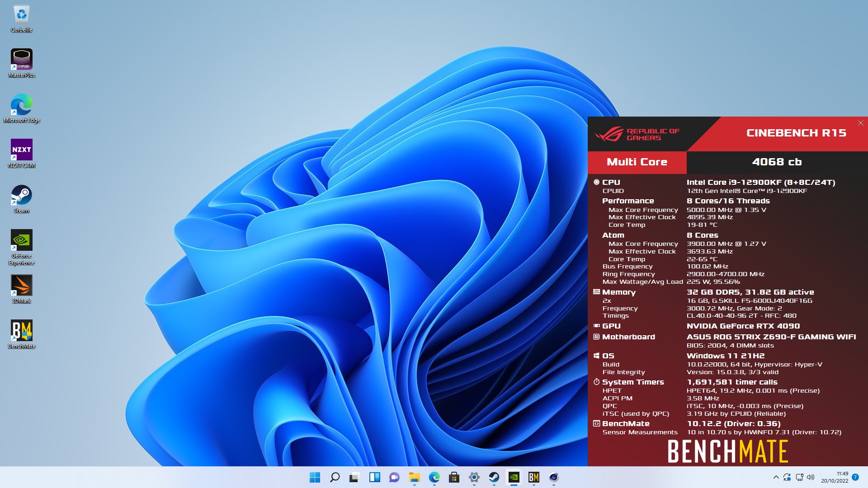Select the BenchMate desktop shortcut

coord(21,334)
